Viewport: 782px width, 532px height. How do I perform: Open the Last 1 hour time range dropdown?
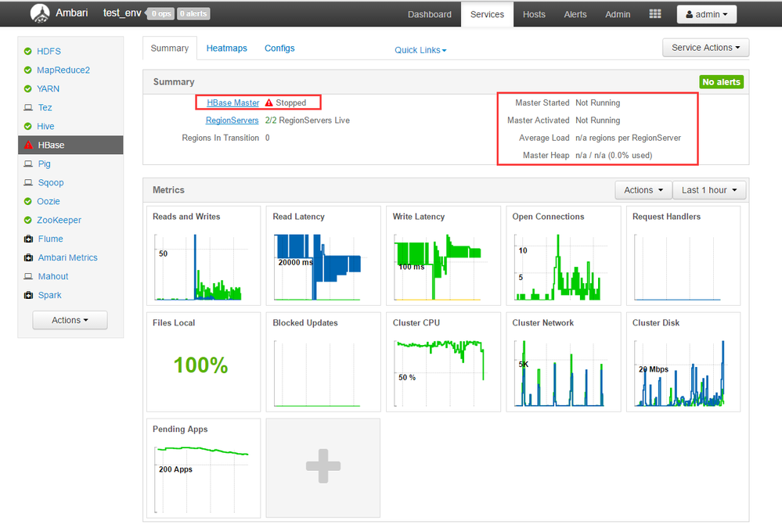(709, 190)
